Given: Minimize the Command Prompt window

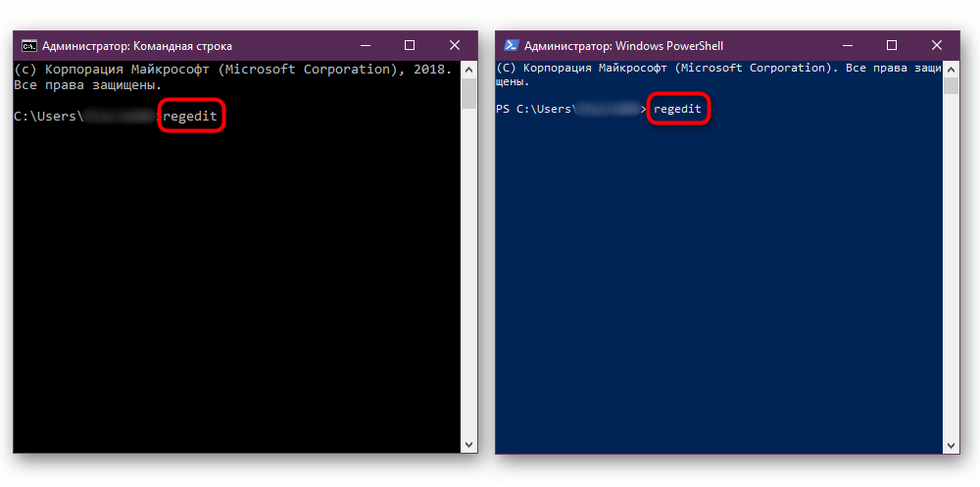Looking at the screenshot, I should point(366,46).
